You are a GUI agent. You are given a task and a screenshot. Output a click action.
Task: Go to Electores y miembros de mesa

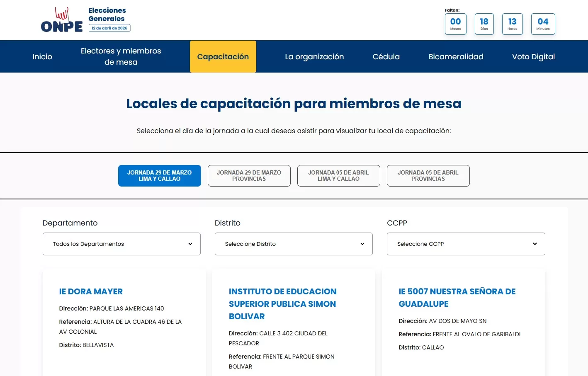[121, 56]
